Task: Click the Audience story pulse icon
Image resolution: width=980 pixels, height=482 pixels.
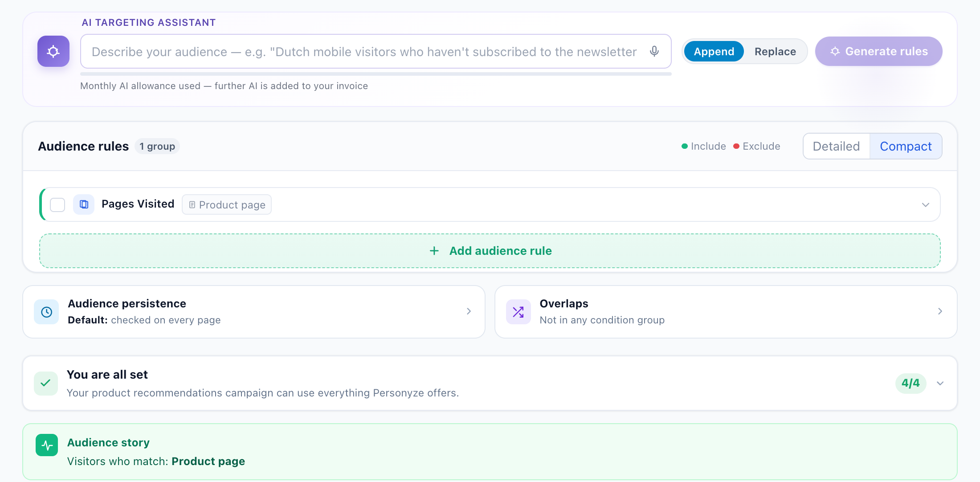Action: click(x=47, y=445)
